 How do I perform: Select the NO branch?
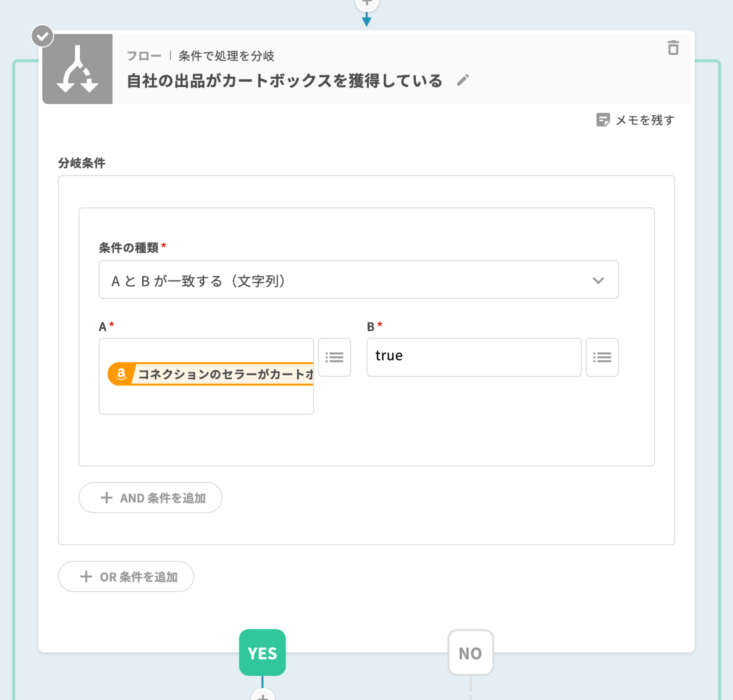tap(470, 653)
